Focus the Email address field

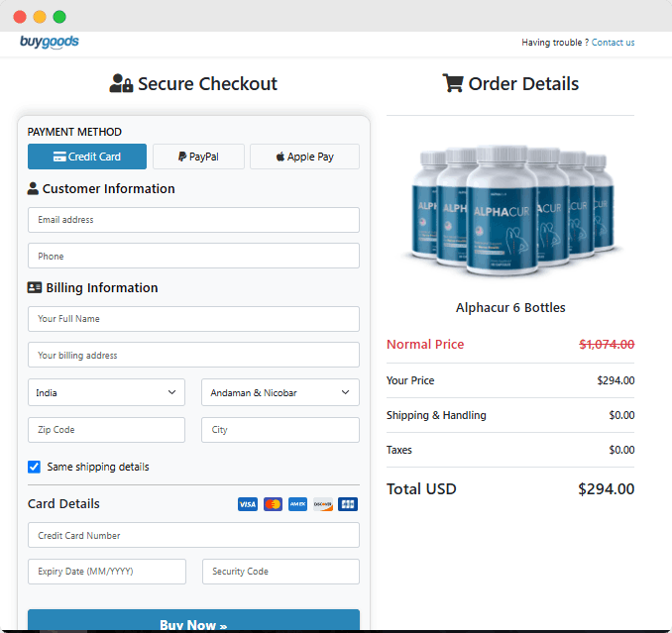pos(193,220)
